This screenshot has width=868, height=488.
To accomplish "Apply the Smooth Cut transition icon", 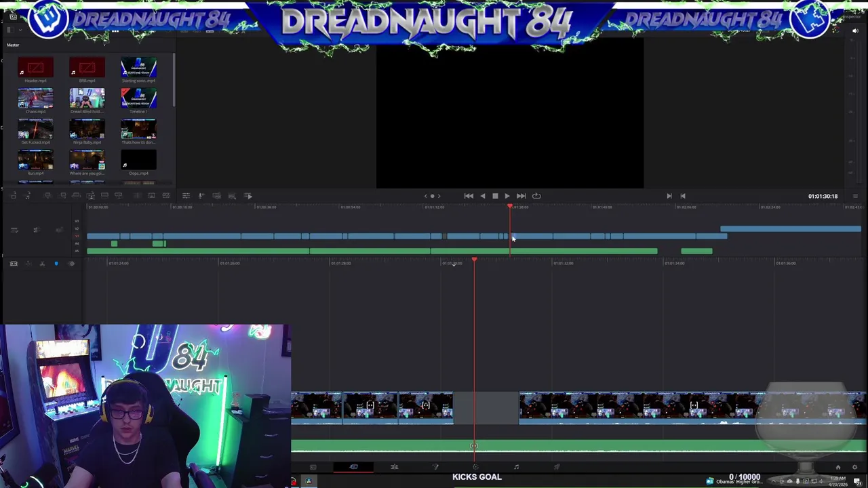I will click(166, 196).
